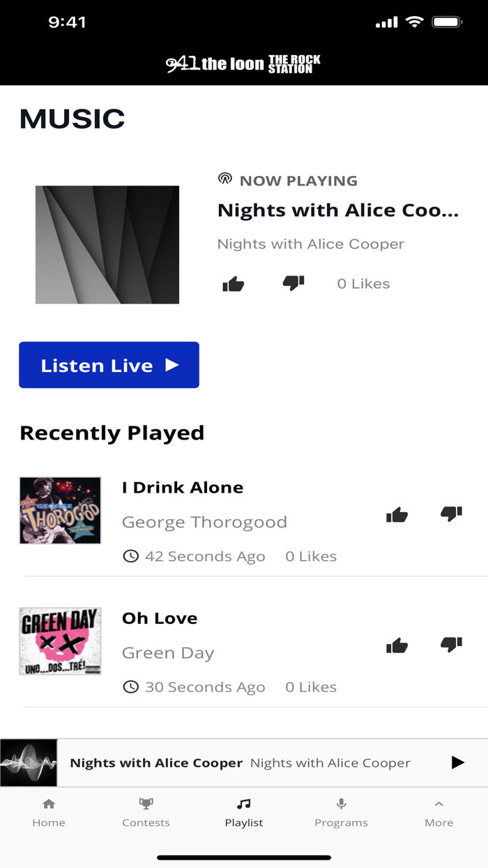Give a thumbs up to the now playing show

233,283
